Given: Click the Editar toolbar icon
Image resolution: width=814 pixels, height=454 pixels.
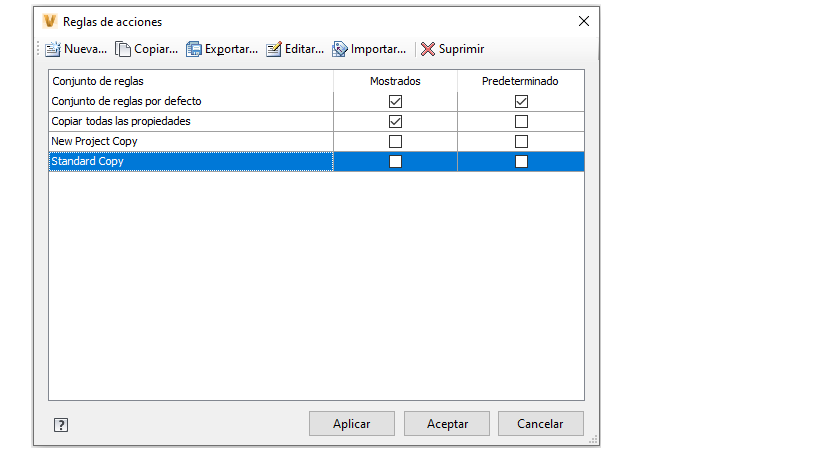Looking at the screenshot, I should tap(274, 49).
